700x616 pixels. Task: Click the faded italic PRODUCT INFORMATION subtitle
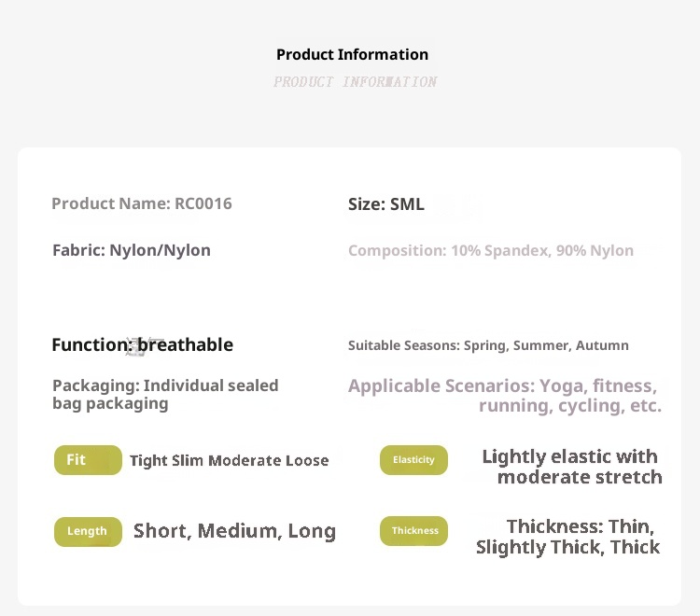(355, 82)
